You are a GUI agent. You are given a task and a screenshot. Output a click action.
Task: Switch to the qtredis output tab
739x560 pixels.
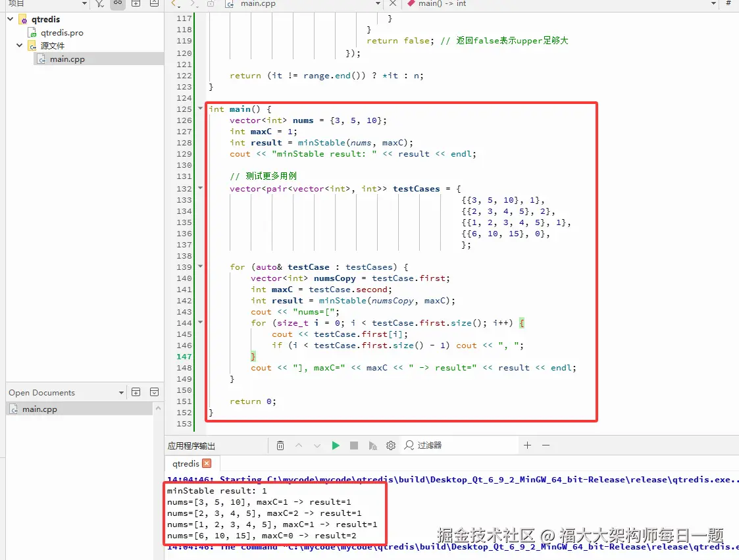click(x=186, y=464)
